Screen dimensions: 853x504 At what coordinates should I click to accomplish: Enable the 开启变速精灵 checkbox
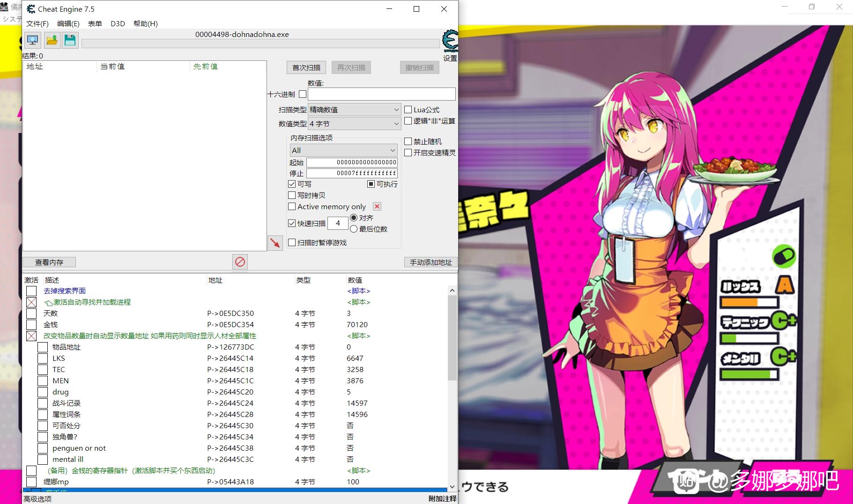pos(408,153)
